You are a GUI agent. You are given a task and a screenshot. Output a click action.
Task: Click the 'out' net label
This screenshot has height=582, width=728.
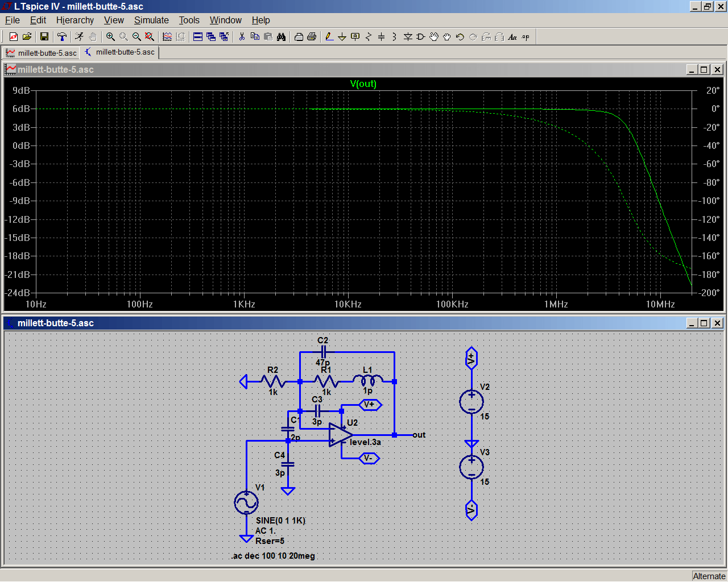pos(419,435)
